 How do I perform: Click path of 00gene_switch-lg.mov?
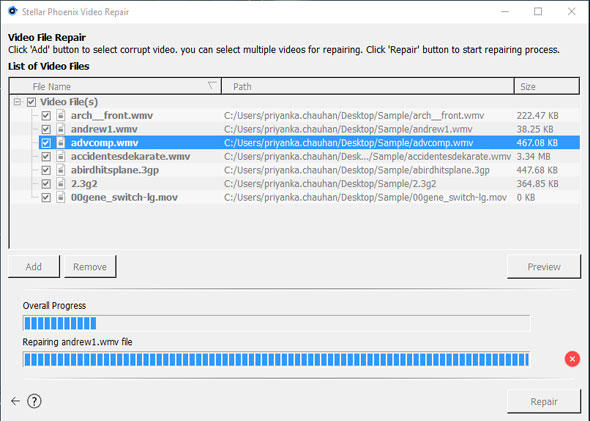click(x=365, y=197)
